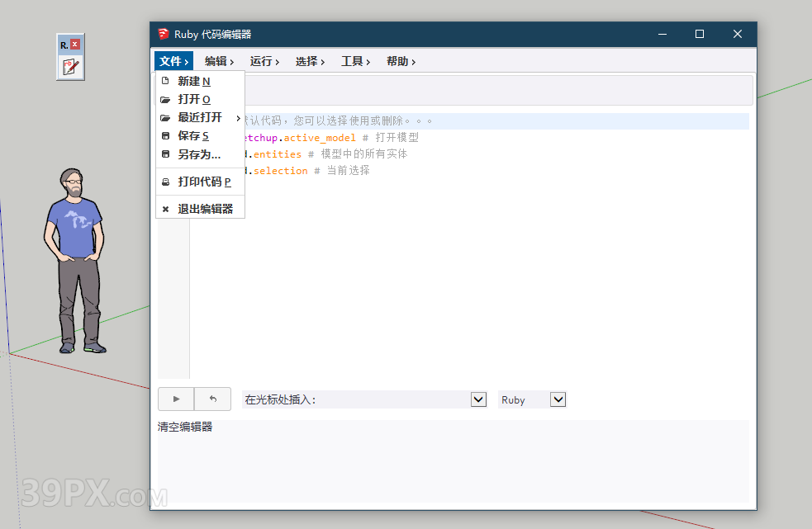The image size is (812, 529).
Task: Click the 当前选择 comment in the code
Action: coord(348,171)
